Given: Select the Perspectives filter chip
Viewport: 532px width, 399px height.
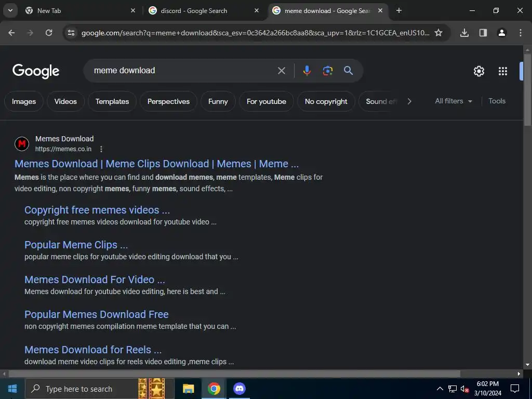Looking at the screenshot, I should click(x=168, y=101).
